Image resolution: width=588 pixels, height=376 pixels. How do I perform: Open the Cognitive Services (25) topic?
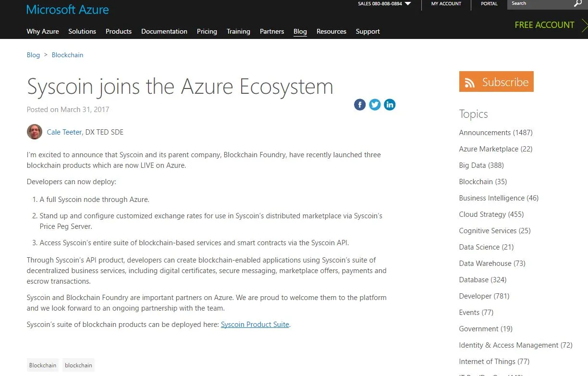click(495, 231)
